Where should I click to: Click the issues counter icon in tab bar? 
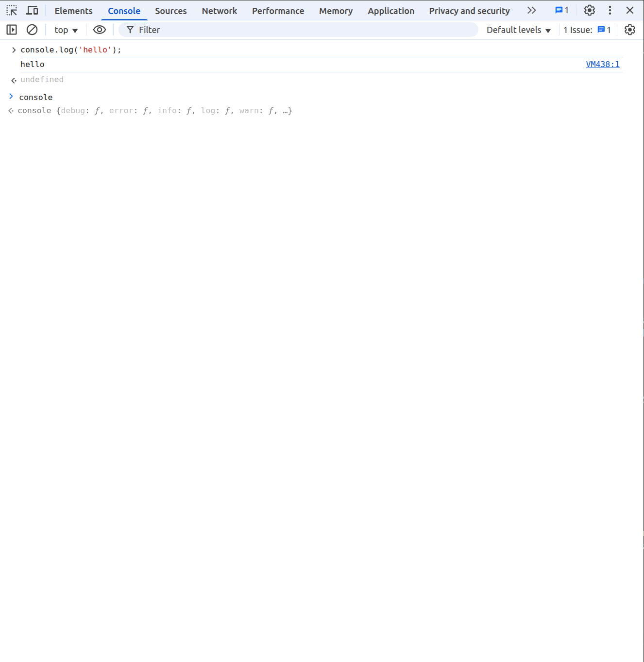pos(562,11)
